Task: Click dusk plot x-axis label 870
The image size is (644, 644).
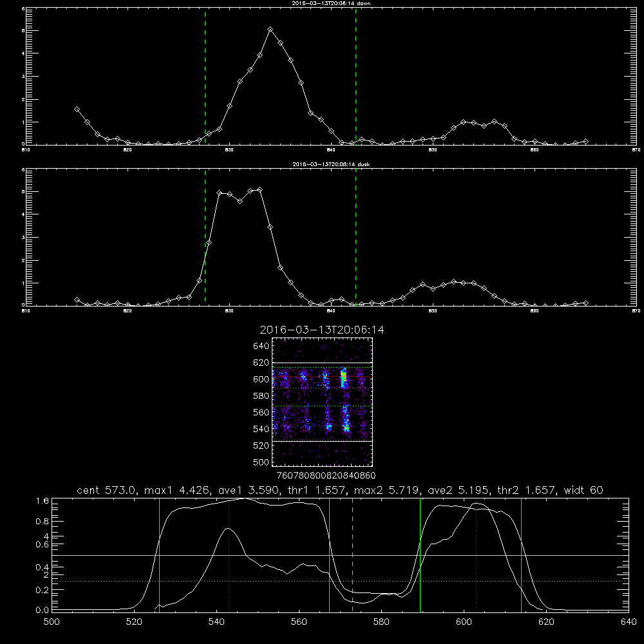Action: point(636,311)
